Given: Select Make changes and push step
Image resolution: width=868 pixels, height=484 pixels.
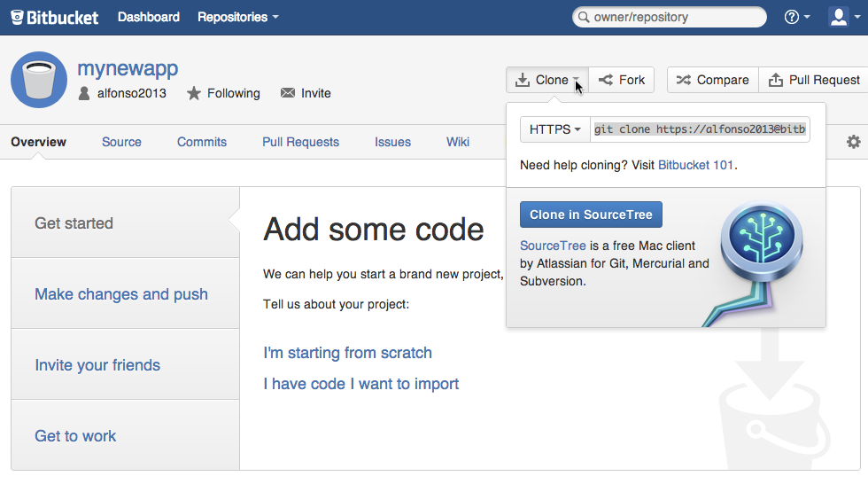Looking at the screenshot, I should tap(121, 294).
